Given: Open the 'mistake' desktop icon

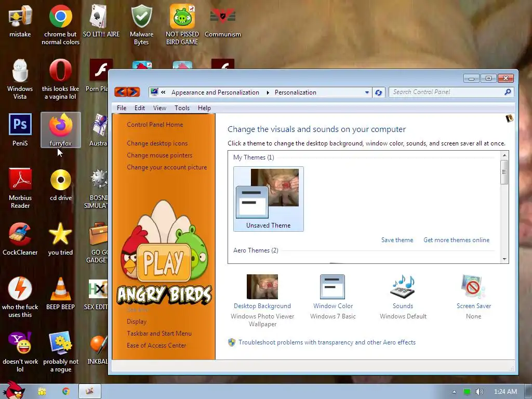Looking at the screenshot, I should tap(20, 20).
